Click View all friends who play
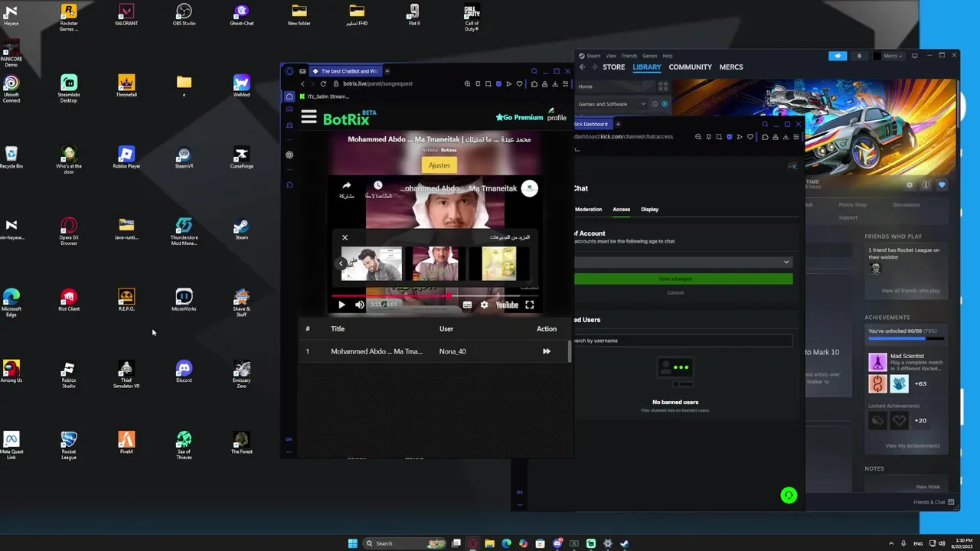The width and height of the screenshot is (980, 551). pos(910,291)
